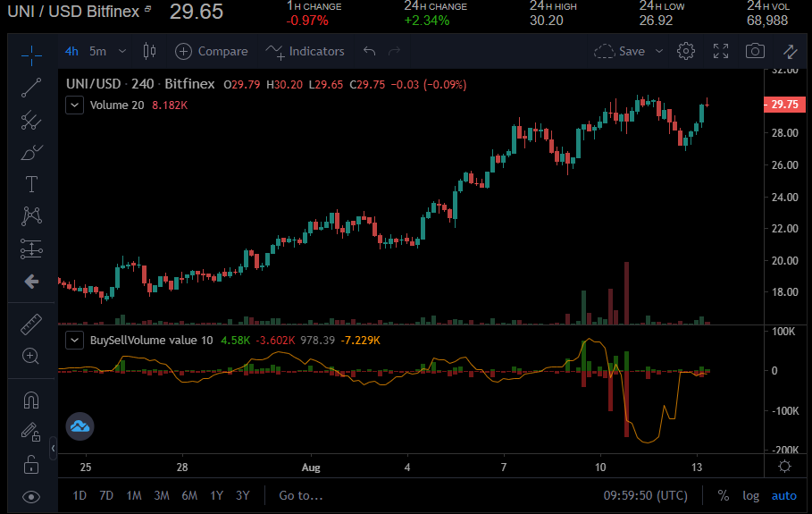Select the 1M date range
Screen dimensions: 812x514
pyautogui.click(x=134, y=496)
